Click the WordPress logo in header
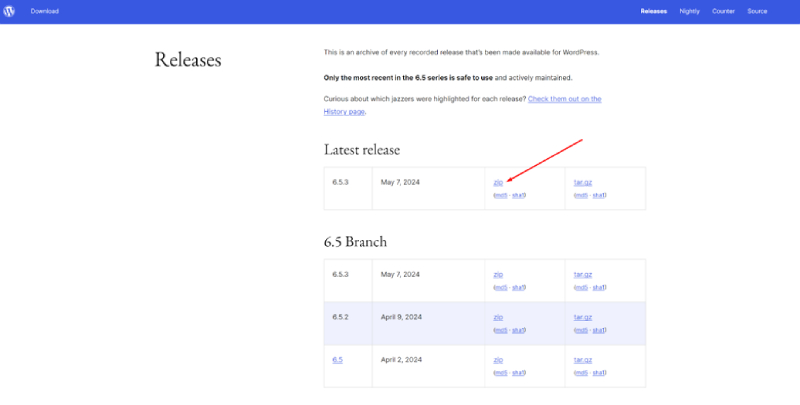This screenshot has width=800, height=405. click(x=12, y=11)
